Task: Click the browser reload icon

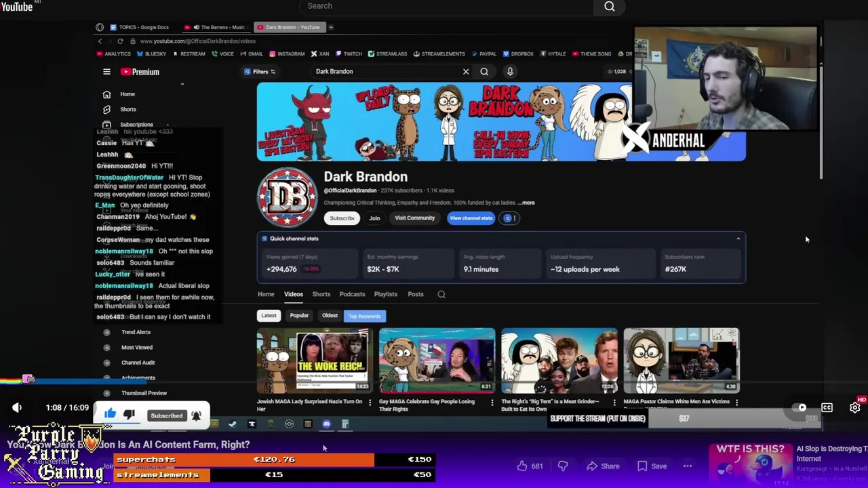Action: point(120,41)
